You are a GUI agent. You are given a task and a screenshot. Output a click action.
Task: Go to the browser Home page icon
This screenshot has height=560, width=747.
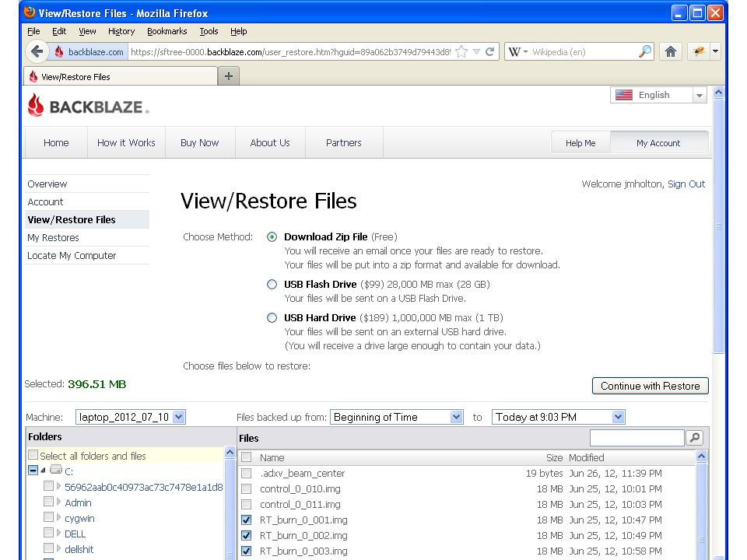[x=670, y=51]
